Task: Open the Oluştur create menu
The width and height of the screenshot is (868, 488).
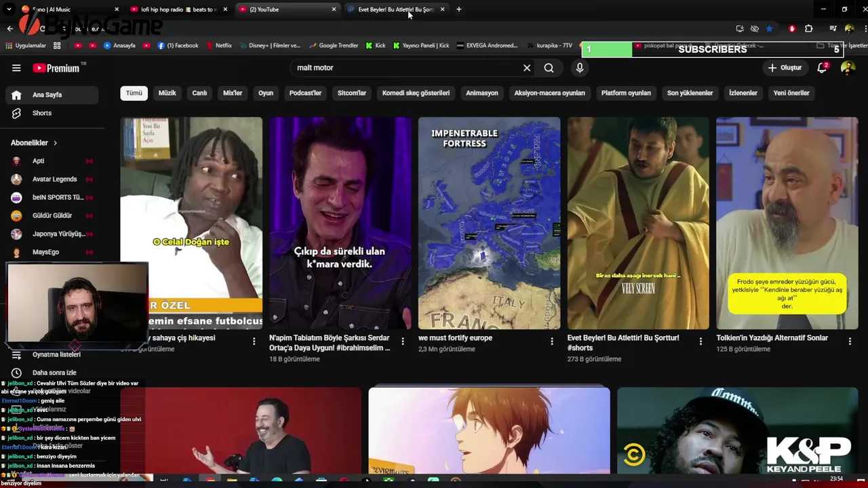Action: [785, 68]
